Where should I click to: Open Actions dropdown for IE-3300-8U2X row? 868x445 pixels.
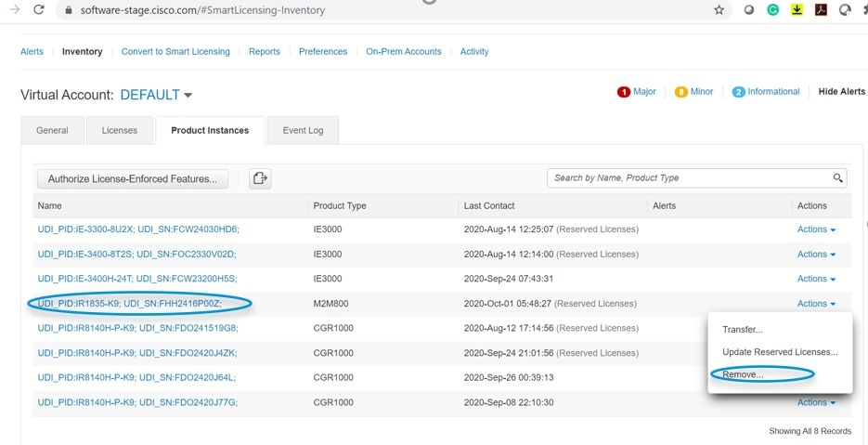point(816,229)
